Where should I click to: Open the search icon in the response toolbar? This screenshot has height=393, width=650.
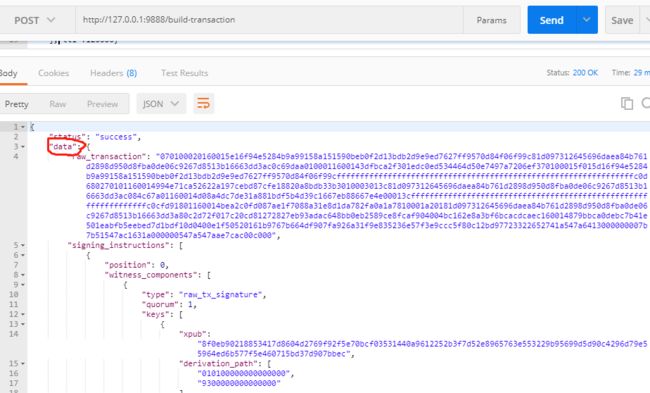coord(646,103)
